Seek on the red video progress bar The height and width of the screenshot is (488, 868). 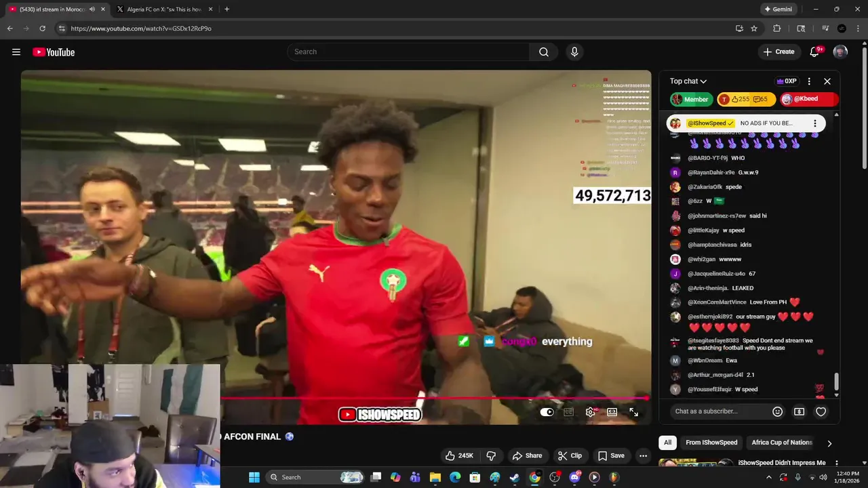[x=435, y=399]
